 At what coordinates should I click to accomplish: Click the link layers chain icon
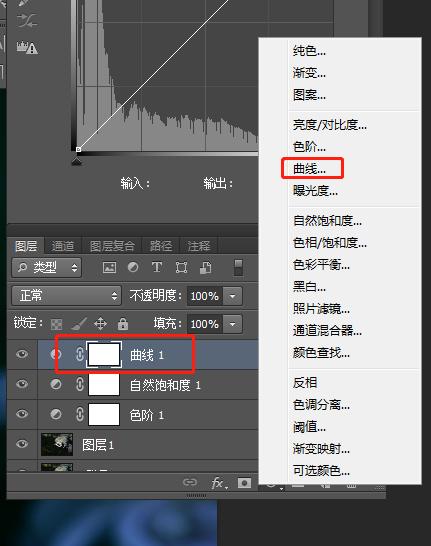coord(190,483)
